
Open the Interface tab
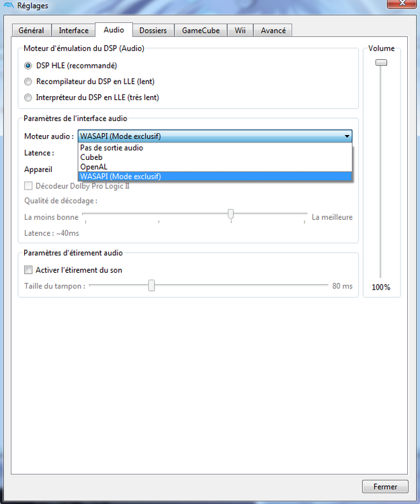tap(74, 30)
